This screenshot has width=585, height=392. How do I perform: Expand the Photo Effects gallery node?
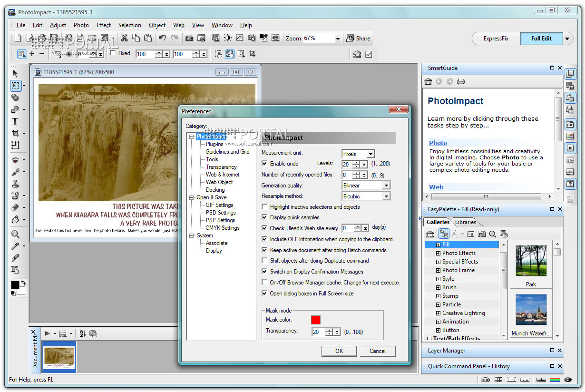[x=438, y=253]
